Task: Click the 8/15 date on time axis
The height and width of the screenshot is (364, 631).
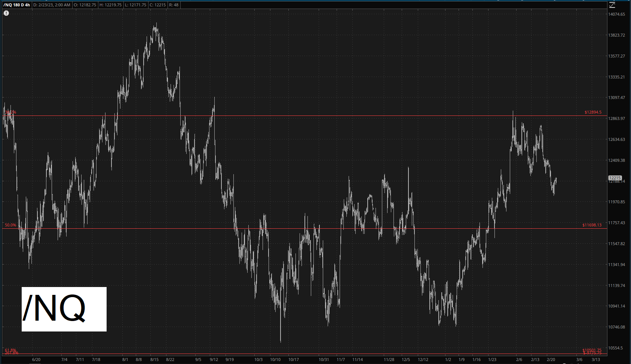Action: (x=154, y=360)
